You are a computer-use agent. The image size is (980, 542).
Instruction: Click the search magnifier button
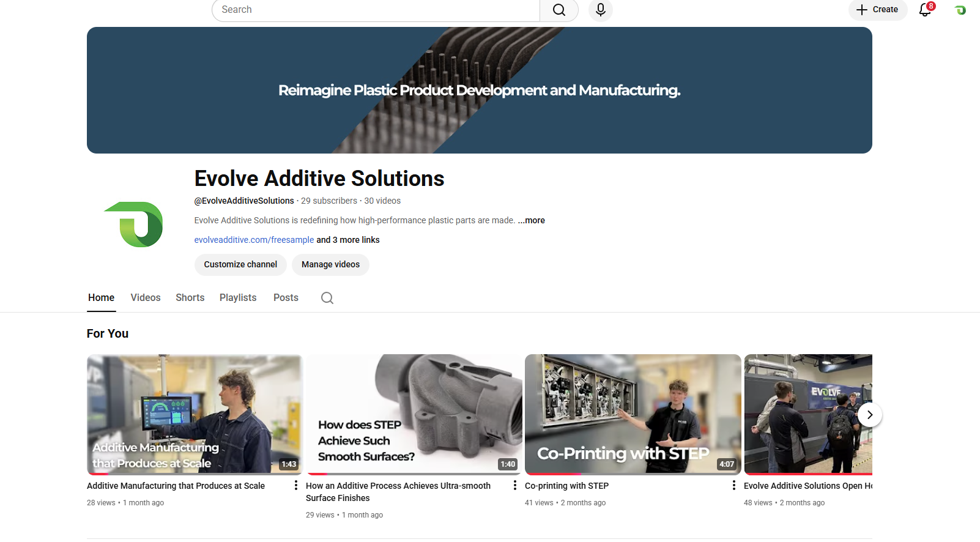pos(559,10)
